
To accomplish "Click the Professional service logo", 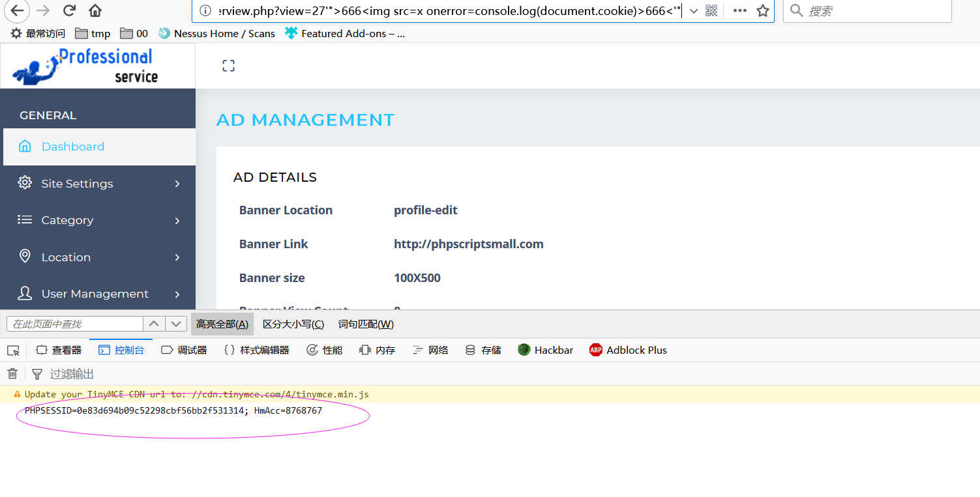I will [86, 66].
